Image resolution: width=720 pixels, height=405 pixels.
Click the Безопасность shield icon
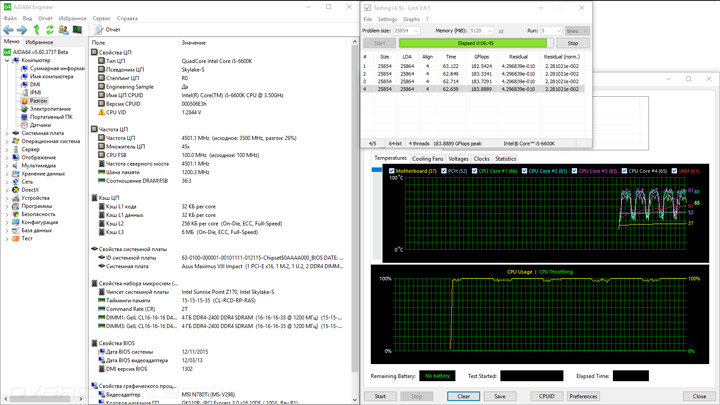(16, 214)
